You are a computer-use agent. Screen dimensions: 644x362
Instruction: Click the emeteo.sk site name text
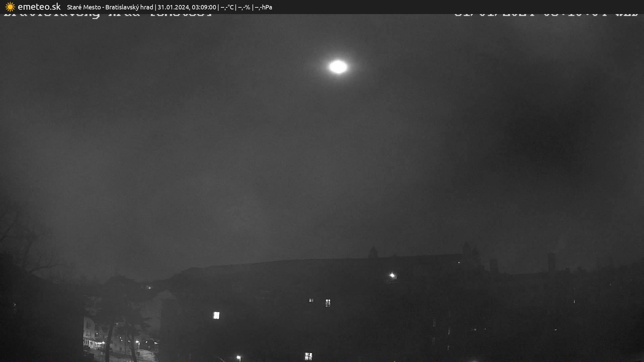pos(39,7)
